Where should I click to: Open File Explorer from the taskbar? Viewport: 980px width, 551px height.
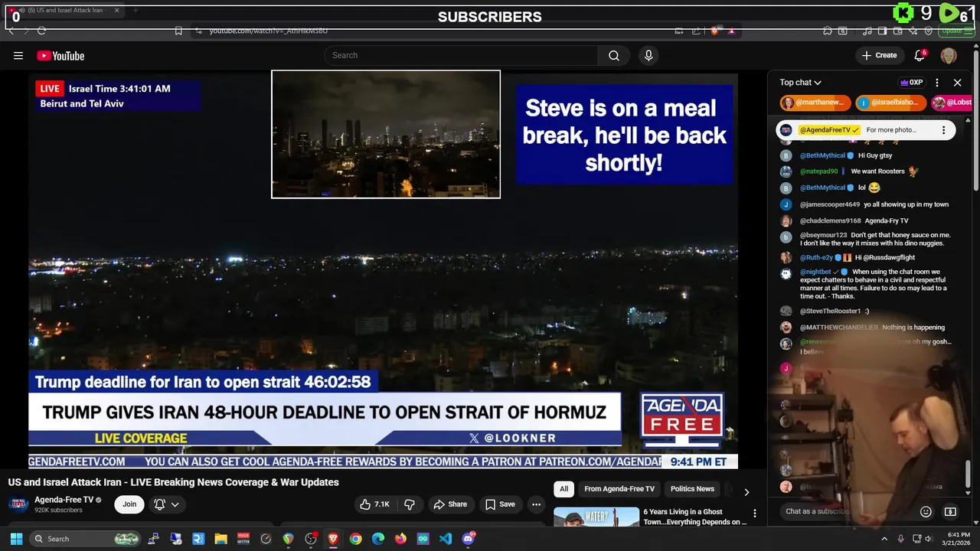[220, 539]
